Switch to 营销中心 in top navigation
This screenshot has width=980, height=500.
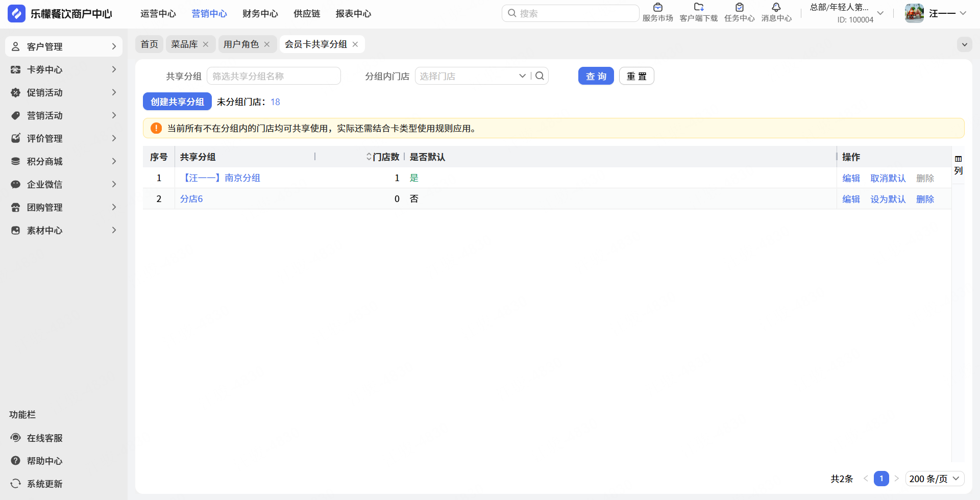(209, 14)
